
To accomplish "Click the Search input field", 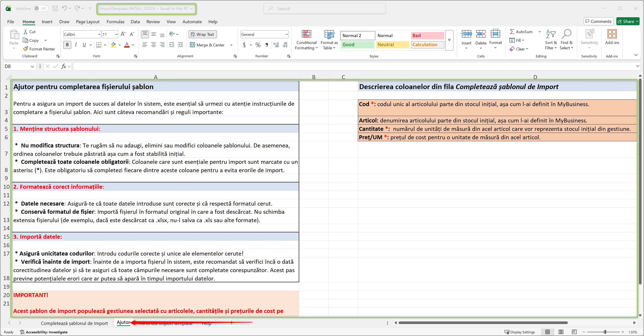I will (x=324, y=8).
